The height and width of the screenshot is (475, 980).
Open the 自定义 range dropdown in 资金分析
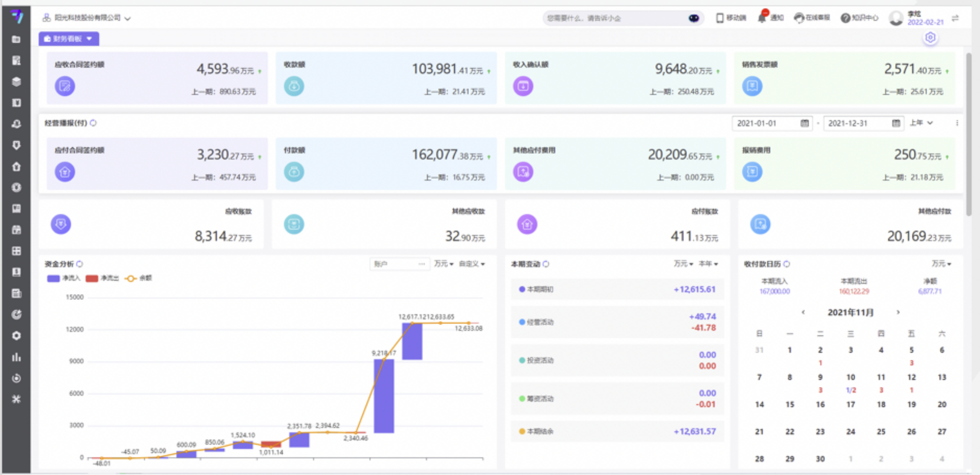click(472, 264)
